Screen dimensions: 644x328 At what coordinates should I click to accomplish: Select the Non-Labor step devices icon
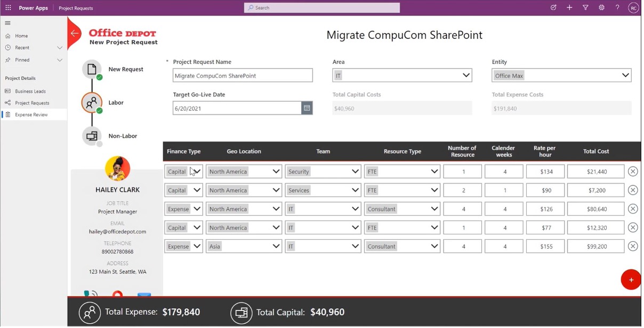92,136
